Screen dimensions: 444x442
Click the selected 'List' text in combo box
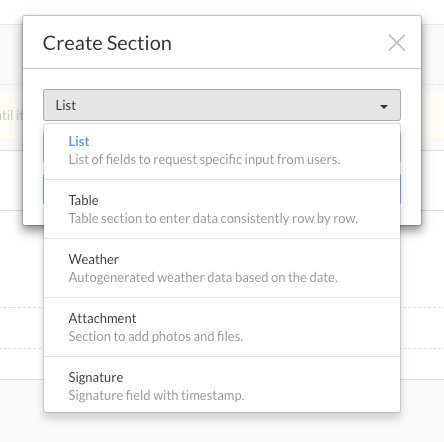[x=66, y=105]
